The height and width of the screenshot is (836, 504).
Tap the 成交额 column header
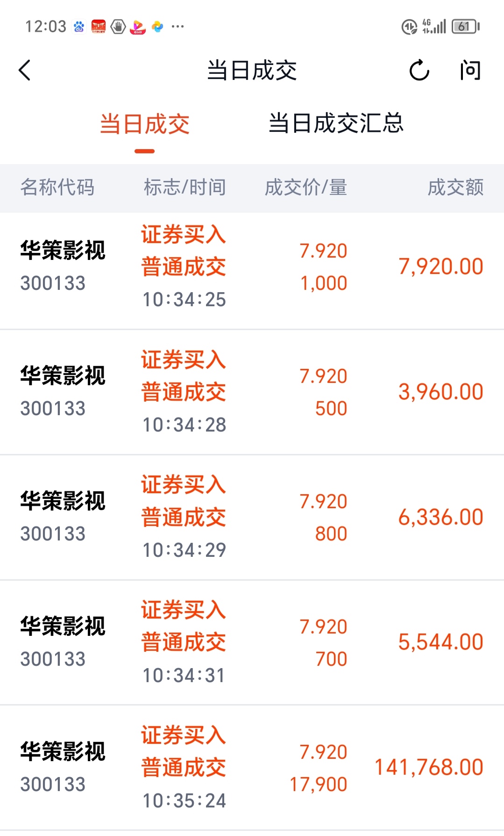coord(455,187)
